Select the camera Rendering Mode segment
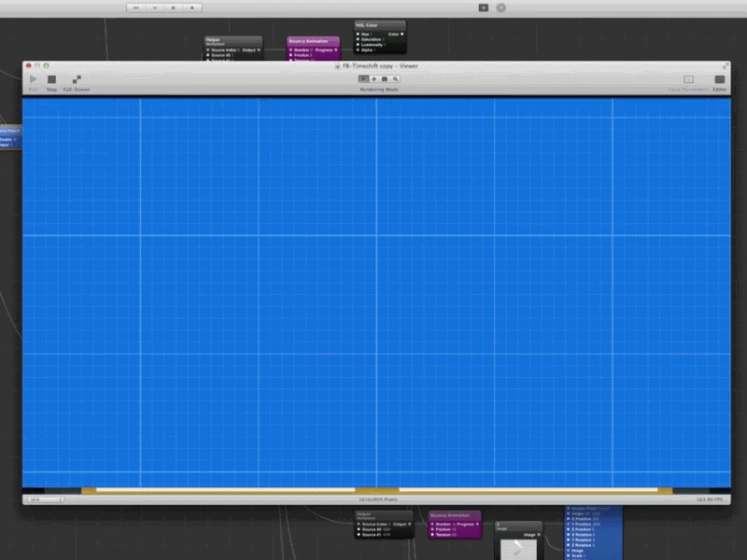 (x=385, y=79)
